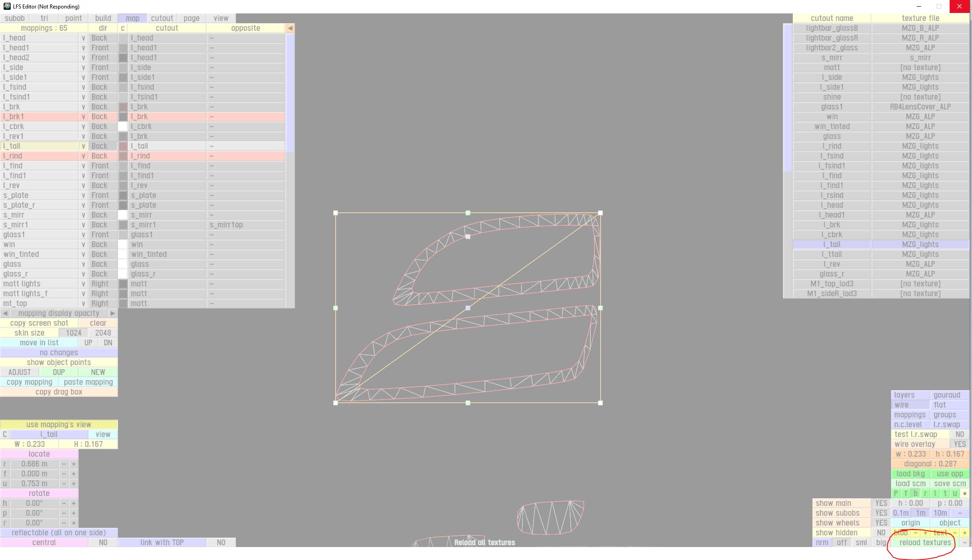Click the minus stepper for rotate h
This screenshot has width=972, height=560.
[64, 503]
